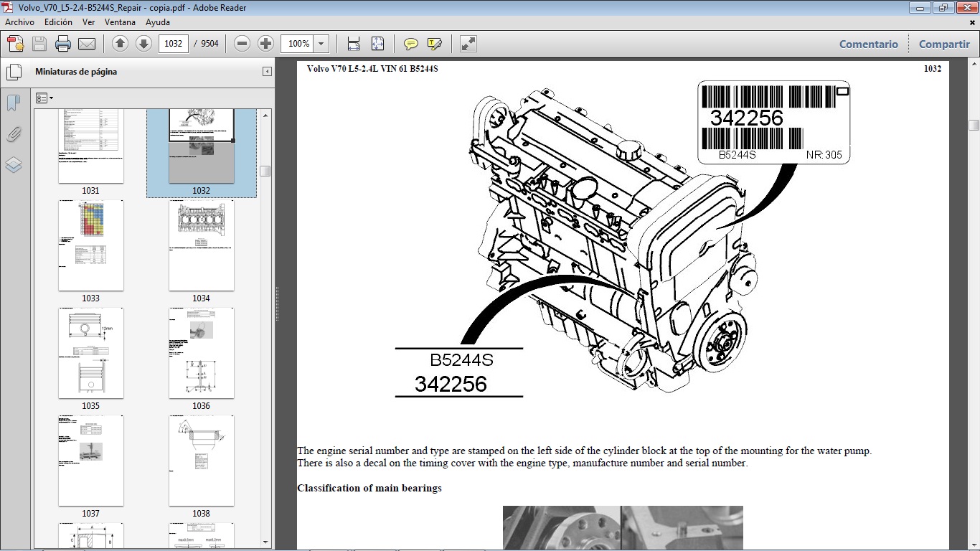Enable fit-width scrolling mode icon
Screen dimensions: 980x551
[354, 44]
